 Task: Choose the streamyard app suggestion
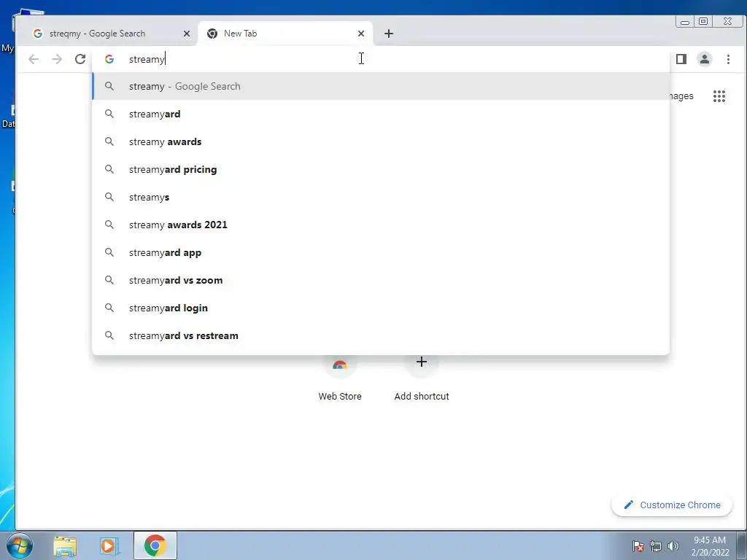coord(381,252)
